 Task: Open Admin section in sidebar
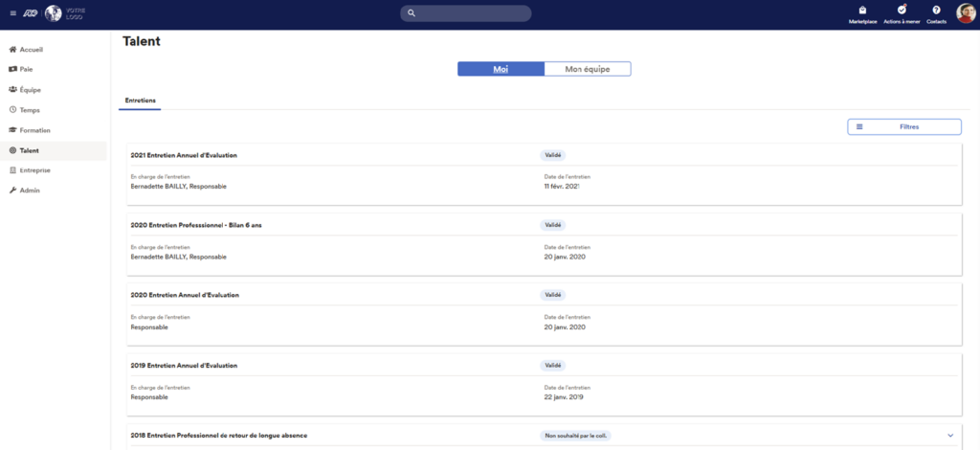click(x=30, y=191)
